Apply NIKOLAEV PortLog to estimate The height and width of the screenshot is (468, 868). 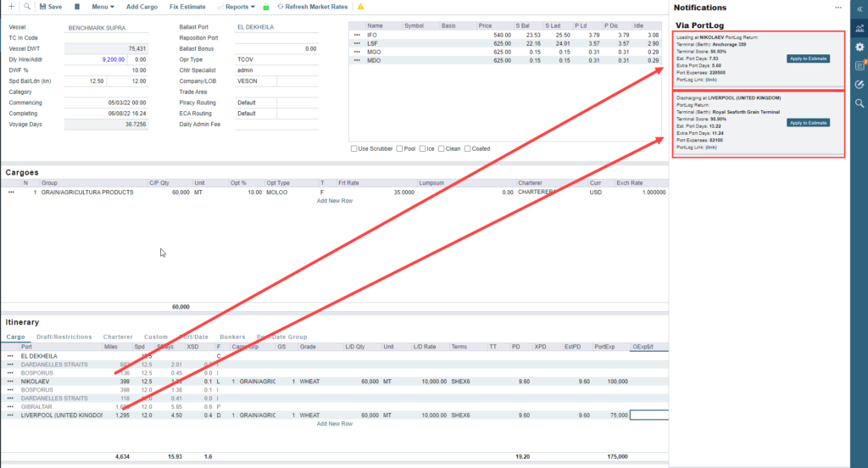pyautogui.click(x=808, y=58)
